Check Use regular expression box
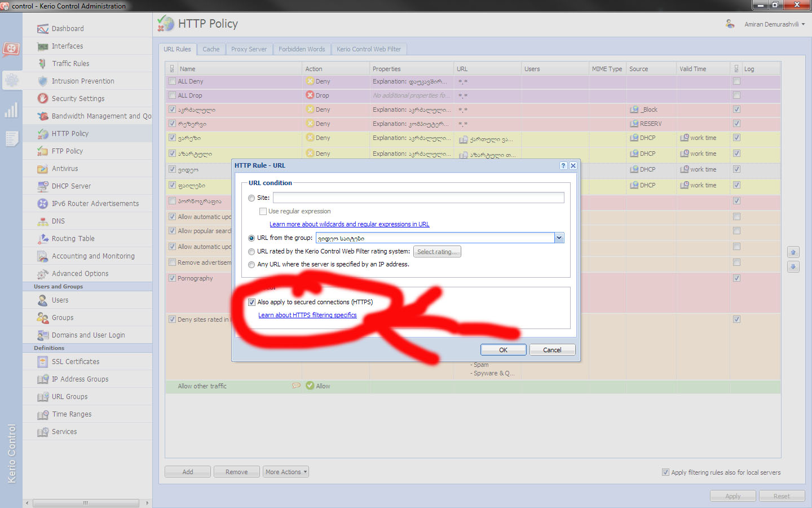This screenshot has width=812, height=508. (263, 211)
